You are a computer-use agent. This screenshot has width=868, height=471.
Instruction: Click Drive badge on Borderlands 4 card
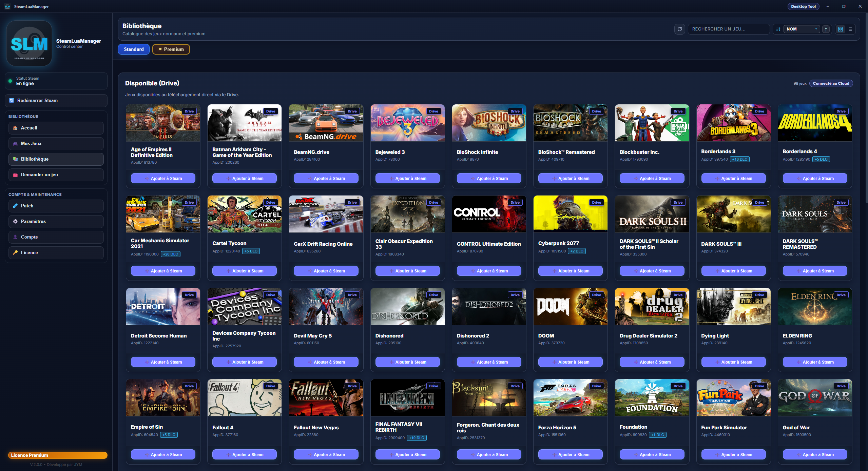coord(841,111)
